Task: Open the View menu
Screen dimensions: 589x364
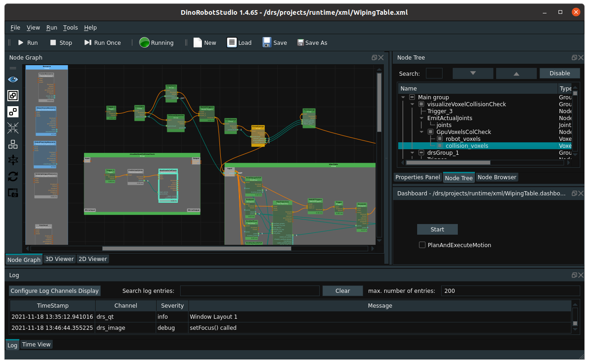Action: pos(33,27)
